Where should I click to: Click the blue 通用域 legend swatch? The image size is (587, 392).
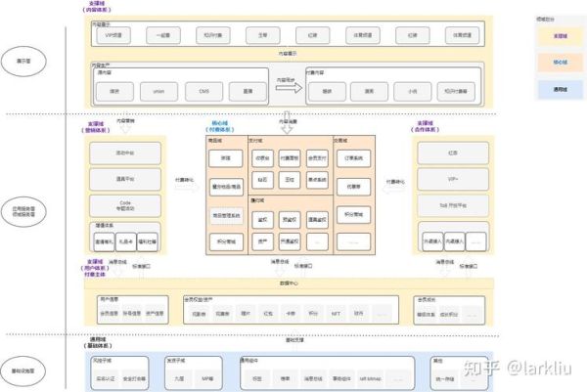[x=558, y=91]
